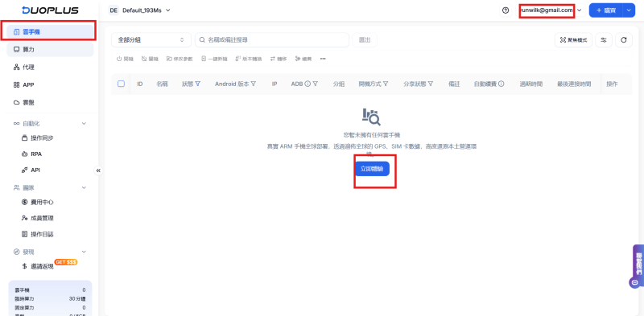Open the ADB column filter funnel
Image resolution: width=644 pixels, height=316 pixels.
[x=316, y=84]
